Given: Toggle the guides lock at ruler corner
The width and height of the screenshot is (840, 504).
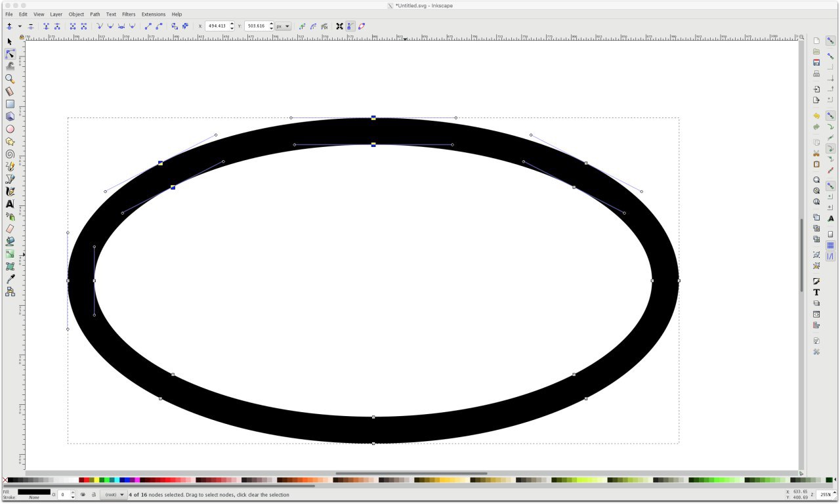Looking at the screenshot, I should pyautogui.click(x=22, y=37).
